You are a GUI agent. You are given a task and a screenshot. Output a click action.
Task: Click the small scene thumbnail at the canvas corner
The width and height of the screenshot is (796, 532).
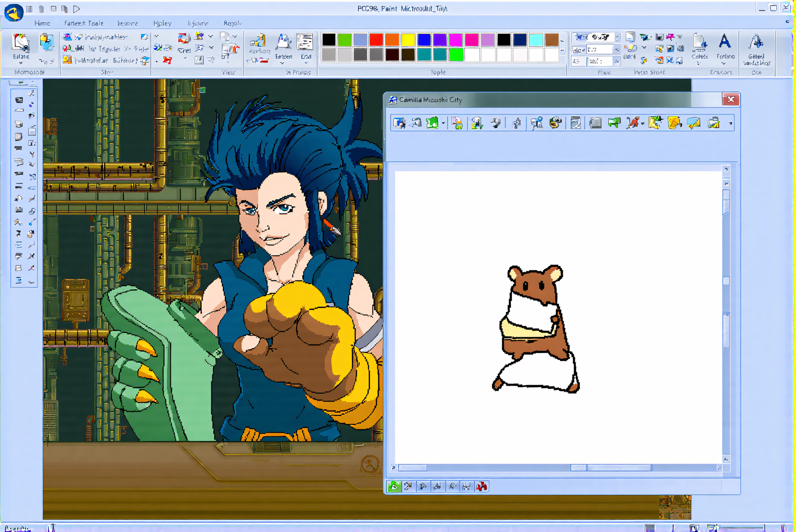(675, 508)
